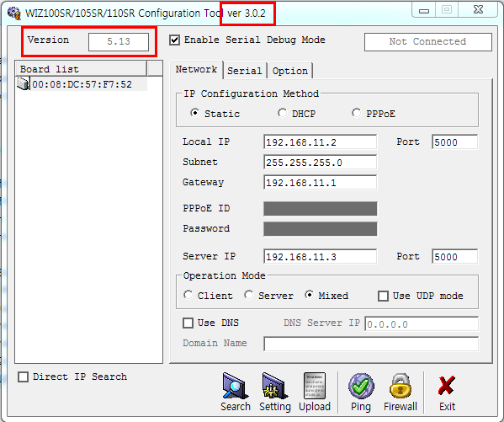Click the Gateway input field
The height and width of the screenshot is (422, 504).
320,183
